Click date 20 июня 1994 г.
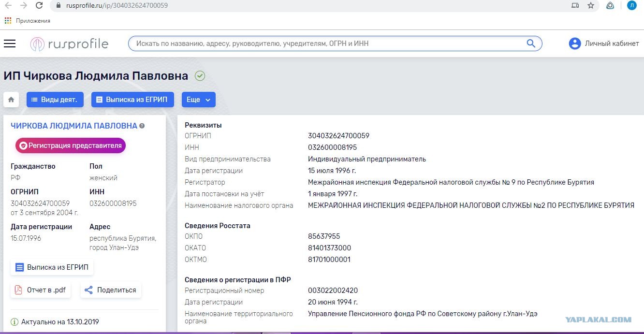Screen dimensions: 644x334 pos(333,302)
